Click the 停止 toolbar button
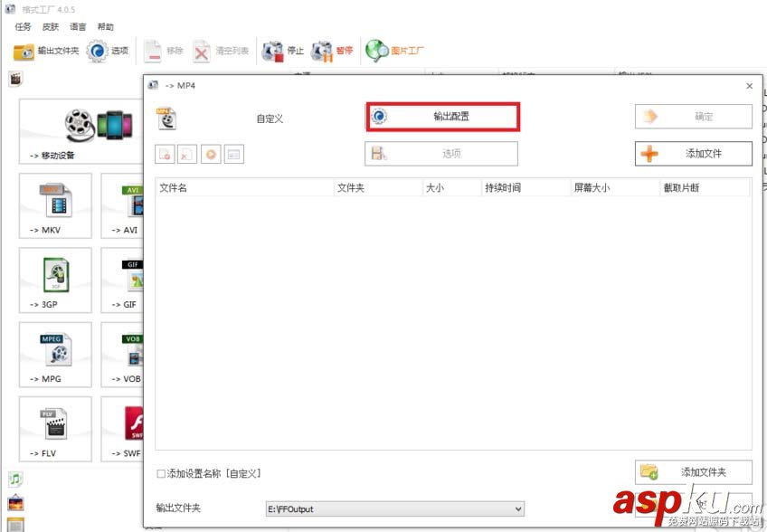767x532 pixels. point(283,51)
